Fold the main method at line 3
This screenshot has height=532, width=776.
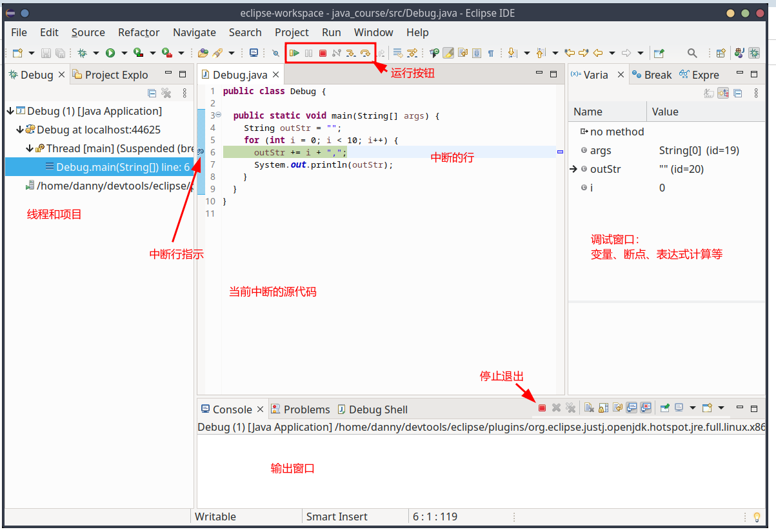point(218,115)
